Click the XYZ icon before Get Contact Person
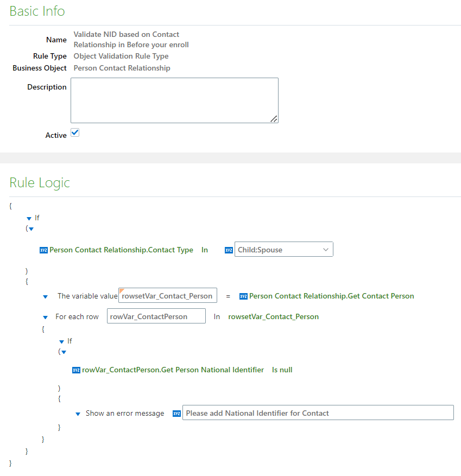 [x=243, y=296]
